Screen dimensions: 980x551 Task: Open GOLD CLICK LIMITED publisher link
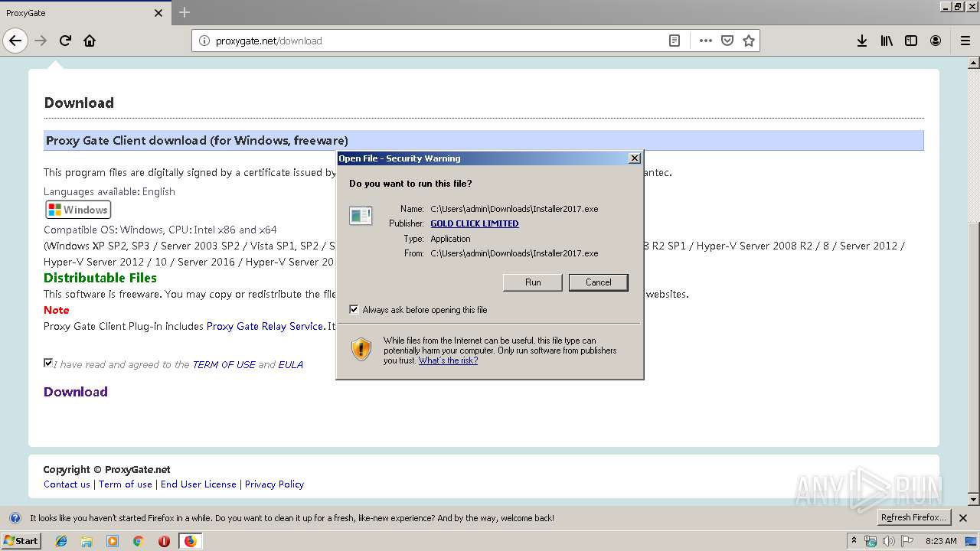point(475,223)
